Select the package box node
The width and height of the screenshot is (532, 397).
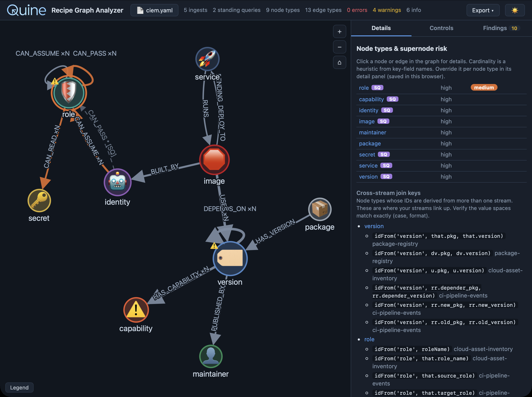(x=320, y=209)
